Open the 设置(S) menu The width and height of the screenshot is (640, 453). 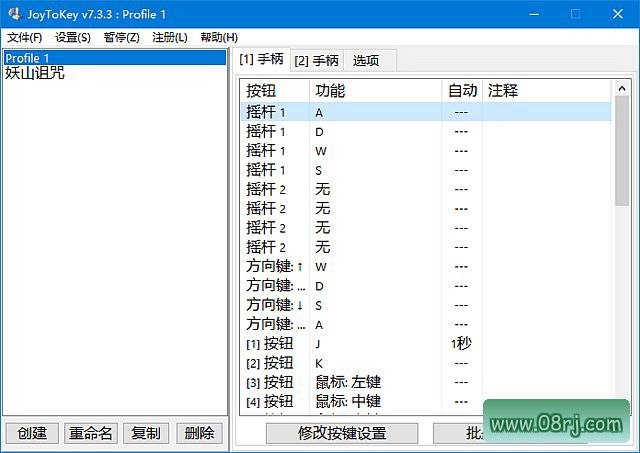(73, 38)
